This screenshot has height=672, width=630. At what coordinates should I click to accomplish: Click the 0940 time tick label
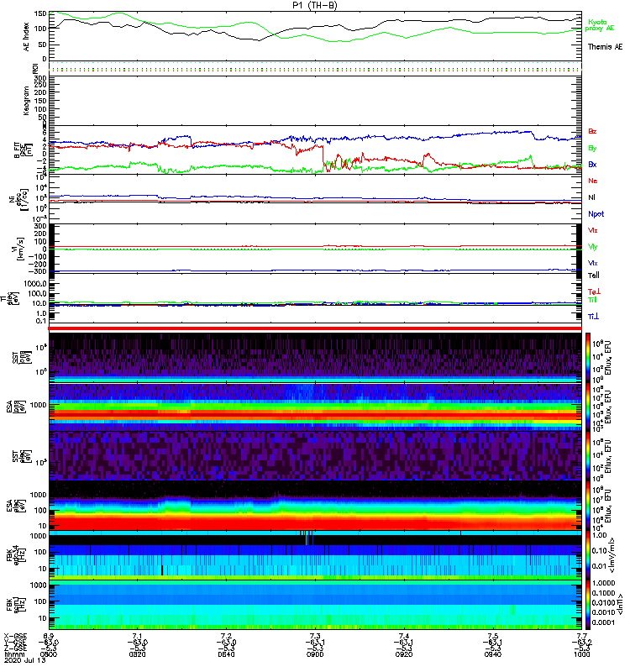[493, 654]
